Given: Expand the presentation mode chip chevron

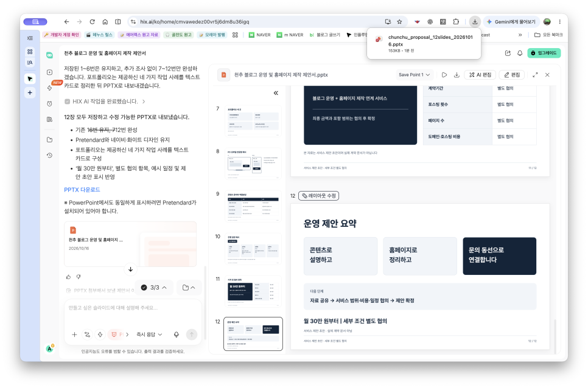Looking at the screenshot, I should [x=127, y=334].
